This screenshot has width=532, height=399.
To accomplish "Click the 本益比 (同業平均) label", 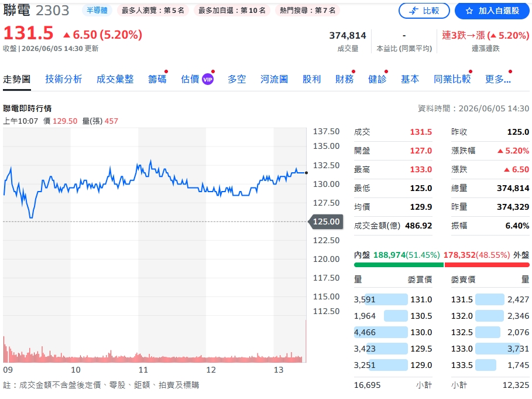I will pos(404,49).
